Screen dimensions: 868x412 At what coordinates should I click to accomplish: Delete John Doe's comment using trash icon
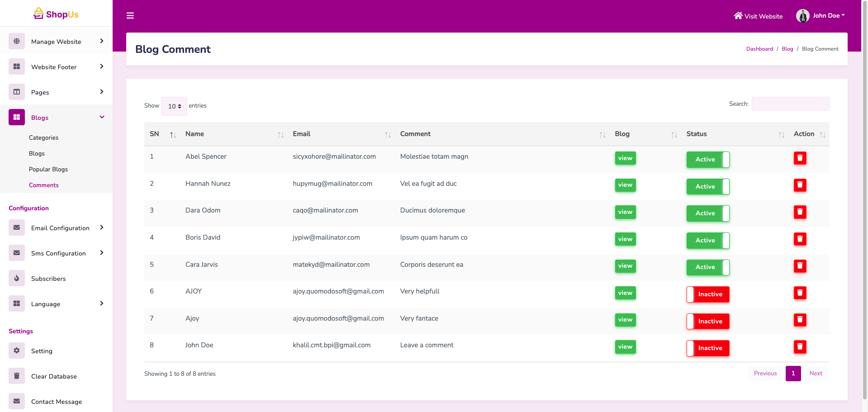click(x=800, y=347)
